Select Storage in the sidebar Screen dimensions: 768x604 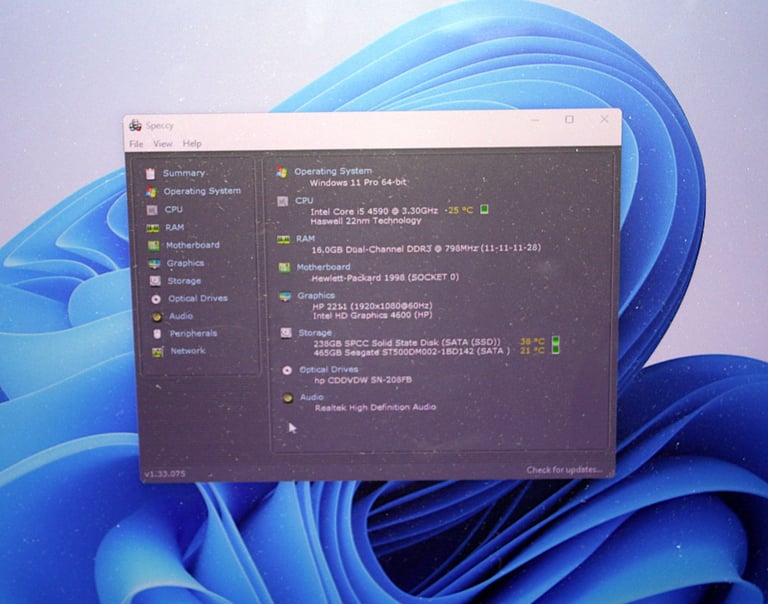[184, 281]
